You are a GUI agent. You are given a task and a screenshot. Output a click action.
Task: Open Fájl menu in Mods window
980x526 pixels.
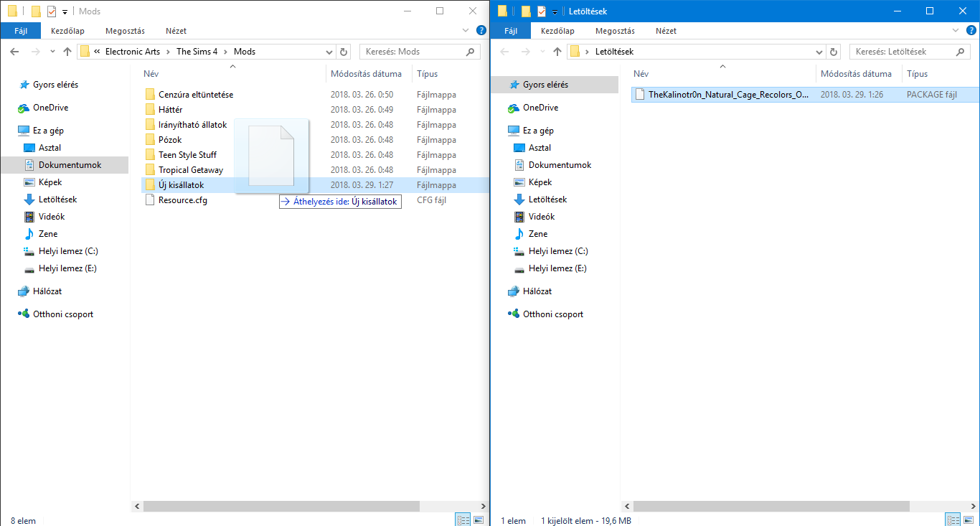click(x=21, y=31)
